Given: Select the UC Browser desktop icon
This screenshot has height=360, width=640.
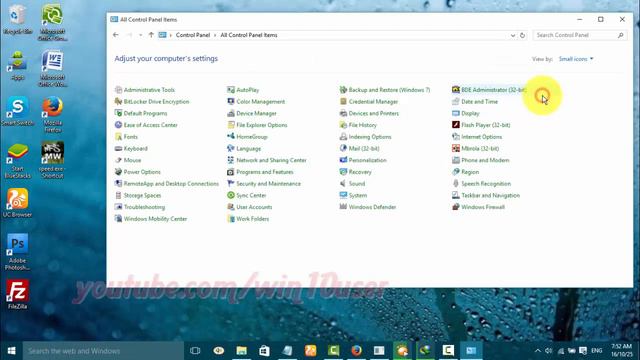Looking at the screenshot, I should click(x=17, y=203).
